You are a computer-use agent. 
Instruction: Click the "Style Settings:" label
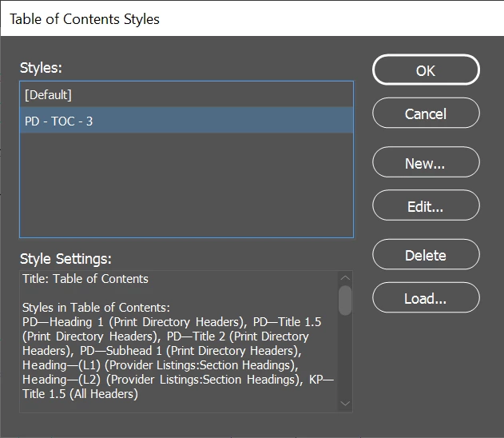click(x=65, y=258)
